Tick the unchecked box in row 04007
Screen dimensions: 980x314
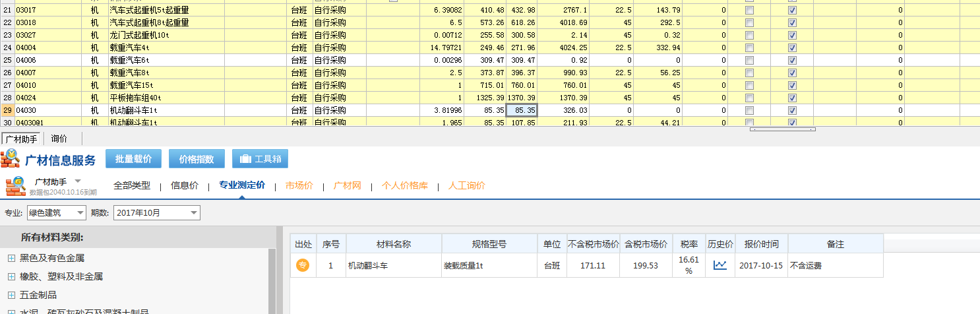tap(749, 73)
